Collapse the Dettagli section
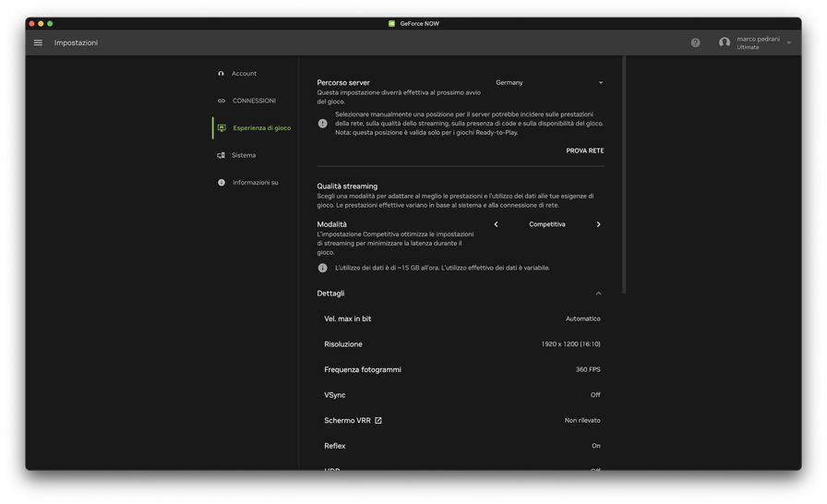Image resolution: width=827 pixels, height=504 pixels. pyautogui.click(x=598, y=294)
